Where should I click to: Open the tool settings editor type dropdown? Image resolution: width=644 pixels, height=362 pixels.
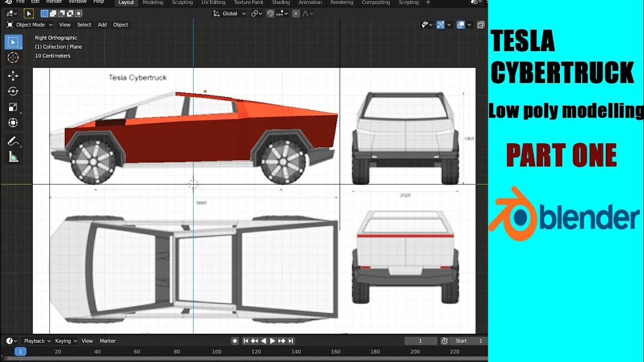(12, 14)
